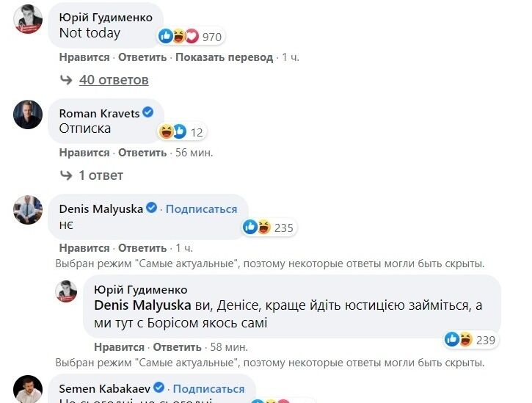Click the verified badge next to Roman Kravets
532x403 pixels.
point(147,112)
